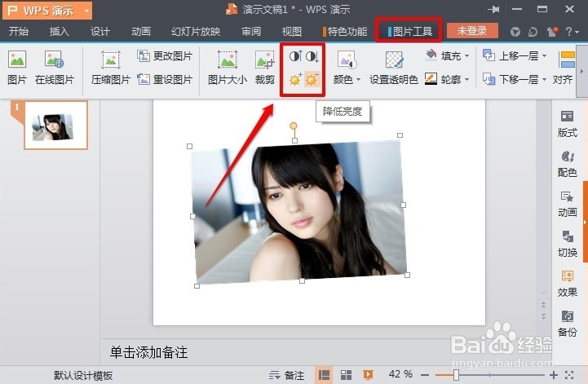
Task: Click the 降低亮度 decrease brightness icon
Action: point(312,79)
